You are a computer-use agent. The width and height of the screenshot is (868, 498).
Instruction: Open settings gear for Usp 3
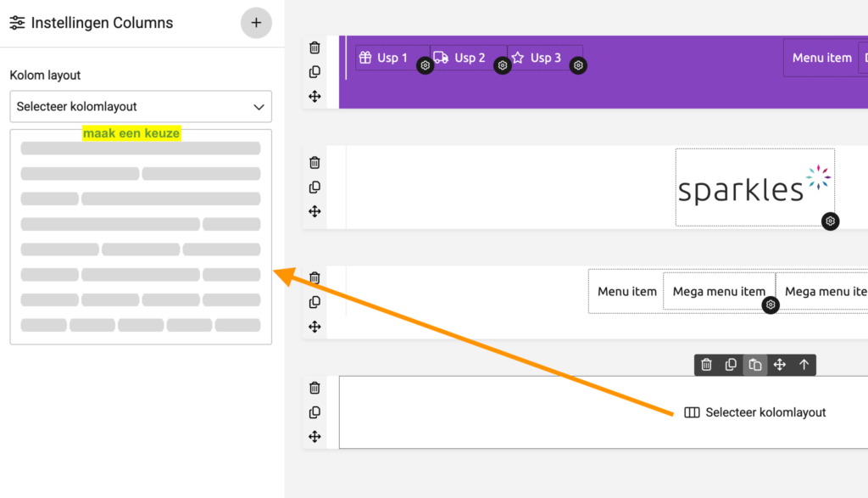(x=578, y=65)
